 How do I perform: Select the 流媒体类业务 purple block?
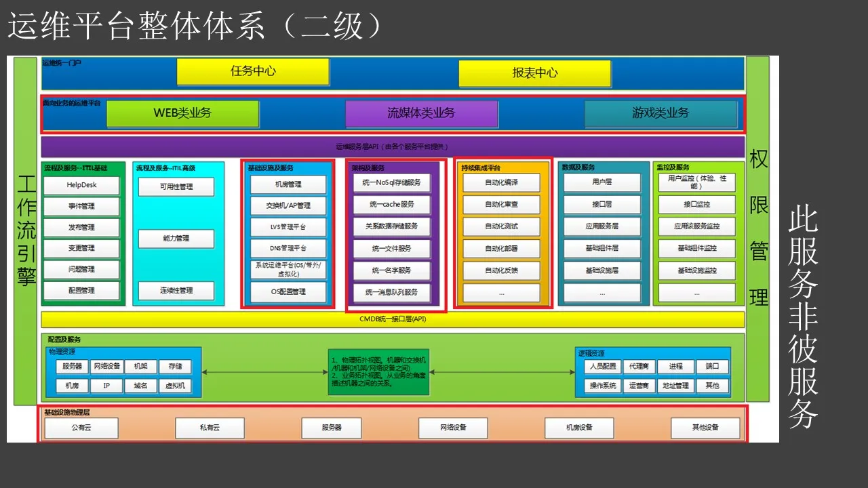point(422,114)
